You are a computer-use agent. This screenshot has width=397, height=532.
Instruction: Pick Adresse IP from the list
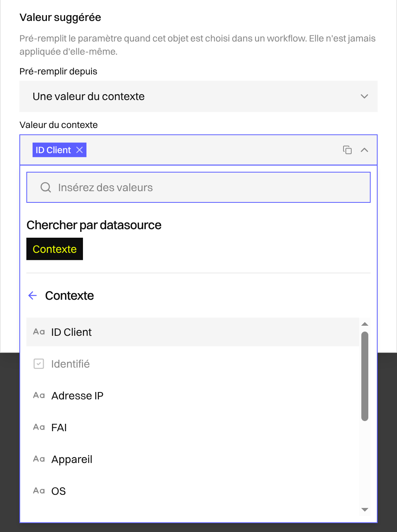click(193, 396)
